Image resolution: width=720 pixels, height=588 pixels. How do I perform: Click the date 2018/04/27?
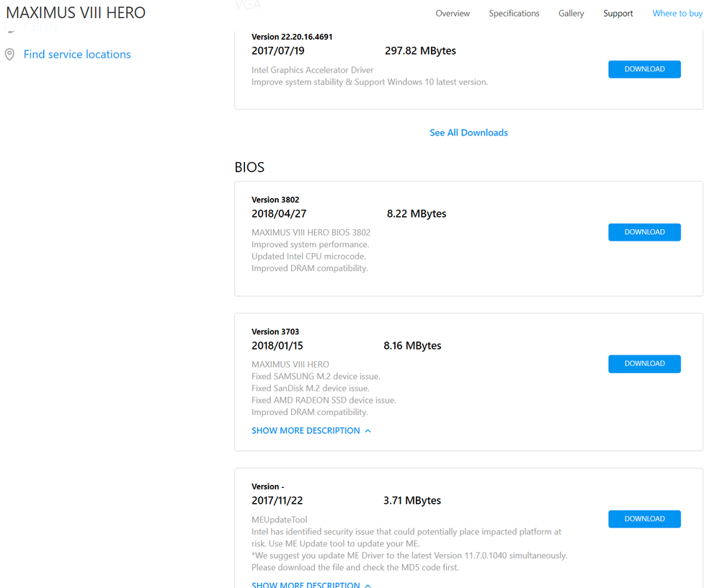tap(279, 214)
